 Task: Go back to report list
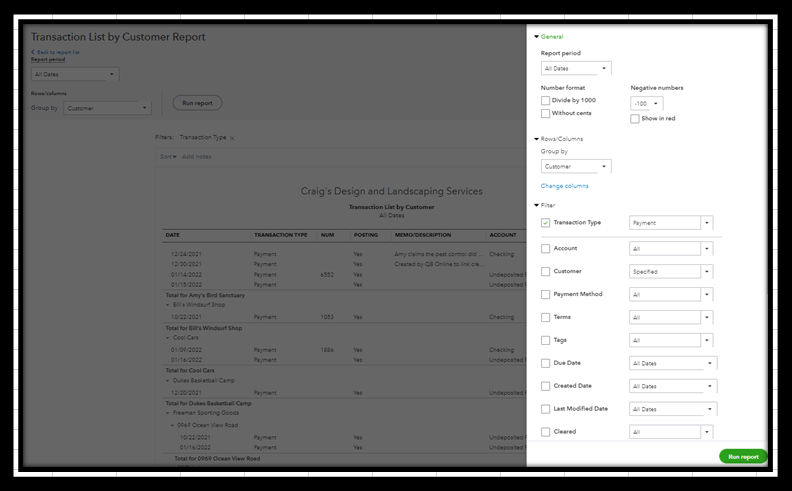(57, 52)
